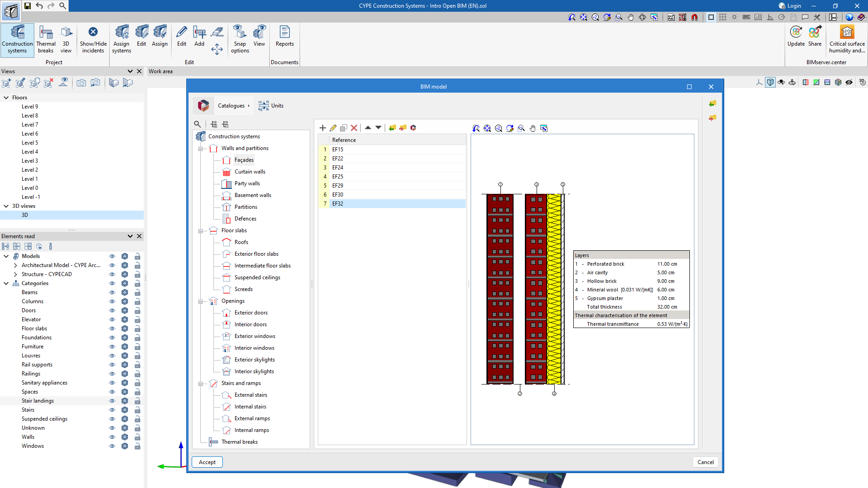
Task: Expand Architectural Model entry
Action: tap(16, 265)
